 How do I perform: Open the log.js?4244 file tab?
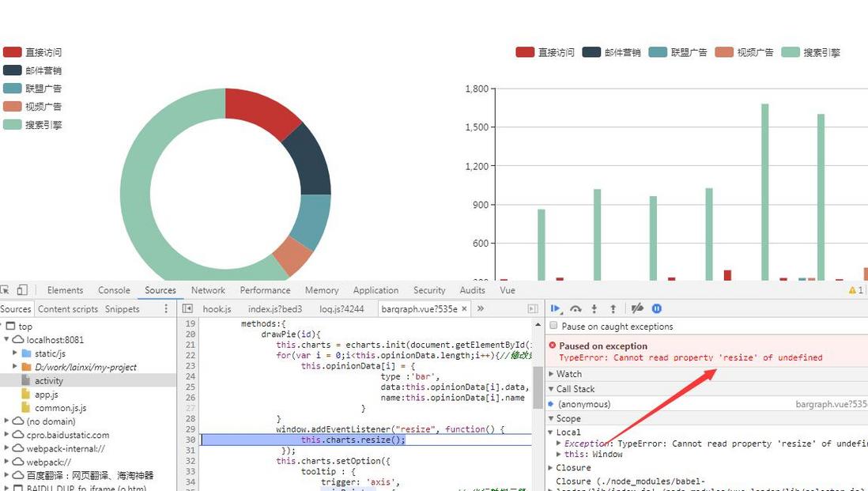click(x=342, y=309)
